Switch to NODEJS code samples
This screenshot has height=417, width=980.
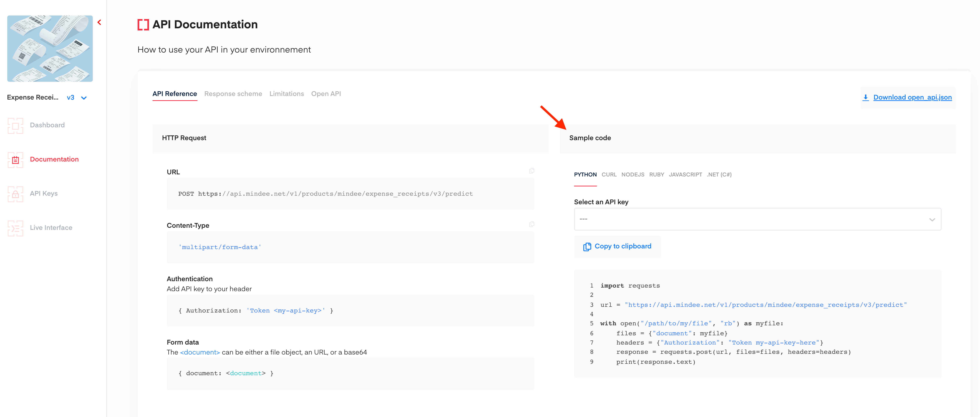point(633,175)
